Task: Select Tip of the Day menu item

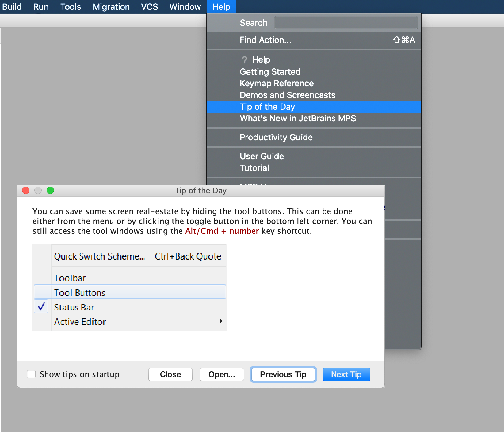Action: coord(314,107)
